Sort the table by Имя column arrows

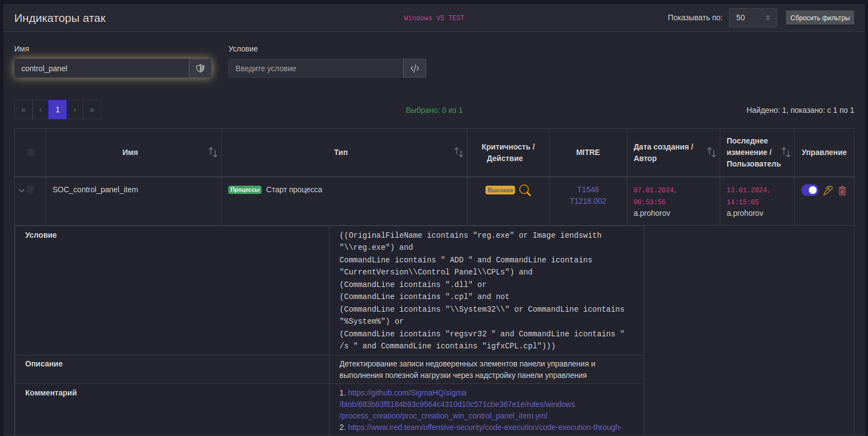(213, 152)
